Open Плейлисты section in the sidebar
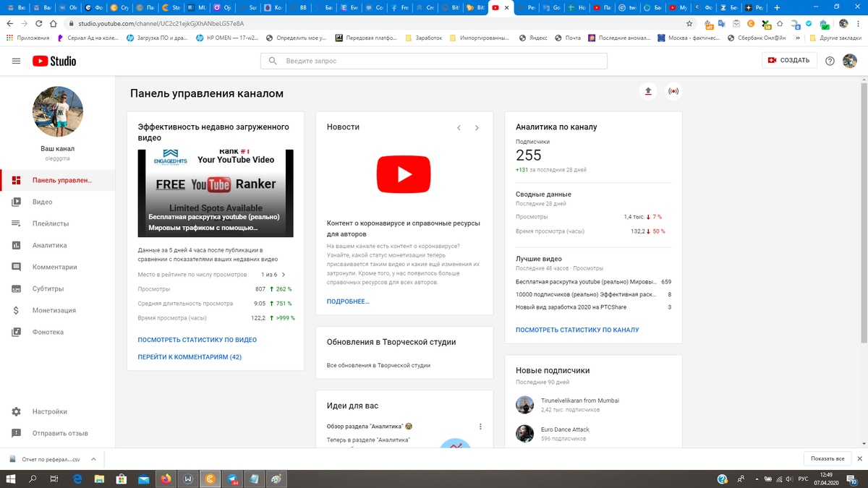Viewport: 868px width, 488px height. (57, 223)
